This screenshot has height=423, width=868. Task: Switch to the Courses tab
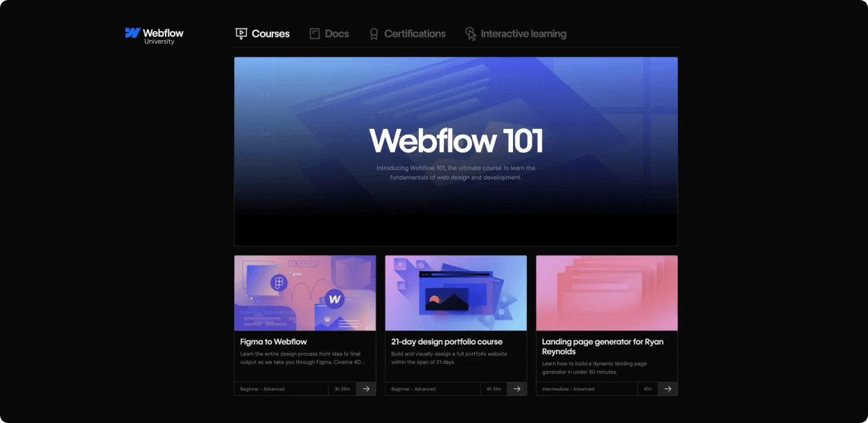click(x=263, y=33)
